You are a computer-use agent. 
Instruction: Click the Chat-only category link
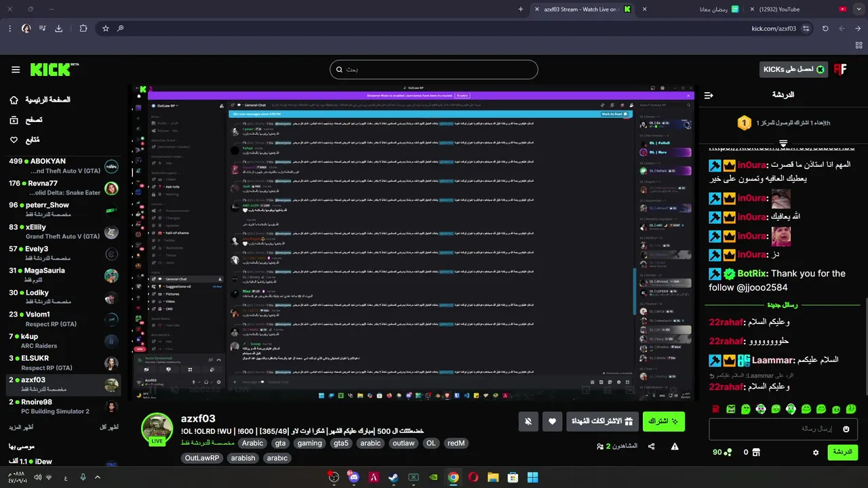click(x=208, y=443)
